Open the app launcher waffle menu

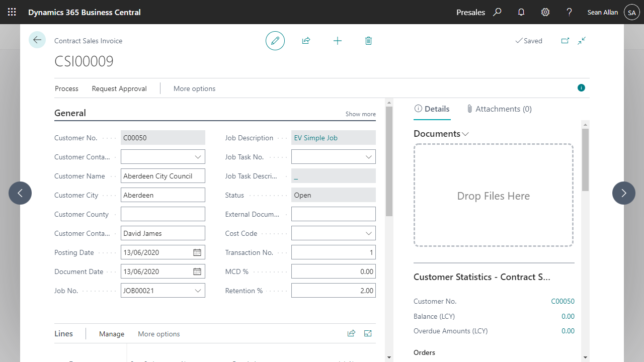pyautogui.click(x=12, y=12)
